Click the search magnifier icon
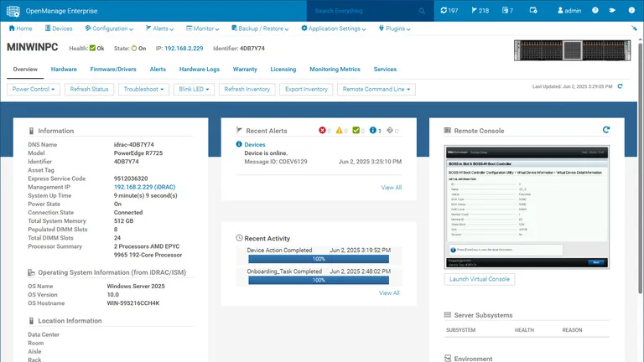This screenshot has width=644, height=362. coord(421,11)
